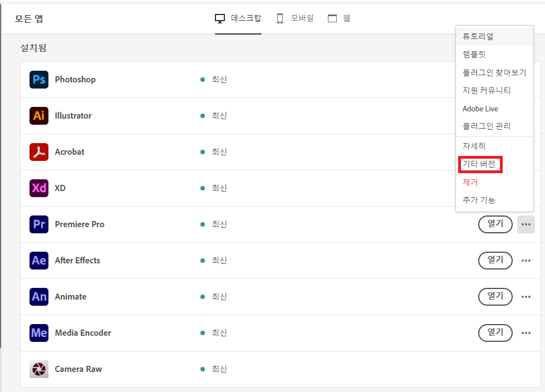The width and height of the screenshot is (545, 392).
Task: Click the mobile phone icon in tabs
Action: 280,18
